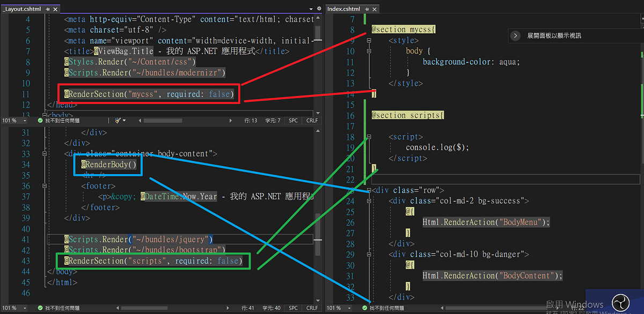Click the left scroll arrow on _Layout horizontal scrollbar
644x314 pixels.
[x=140, y=121]
